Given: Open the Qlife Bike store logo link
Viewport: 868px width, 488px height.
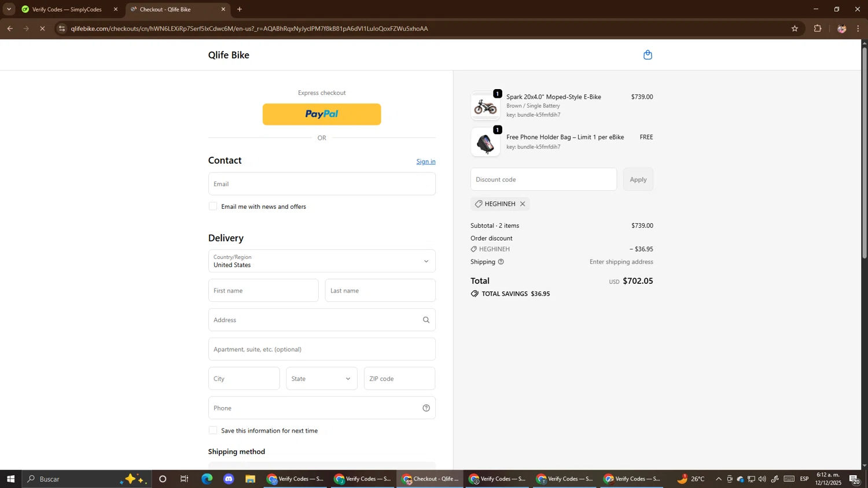Looking at the screenshot, I should [x=229, y=55].
